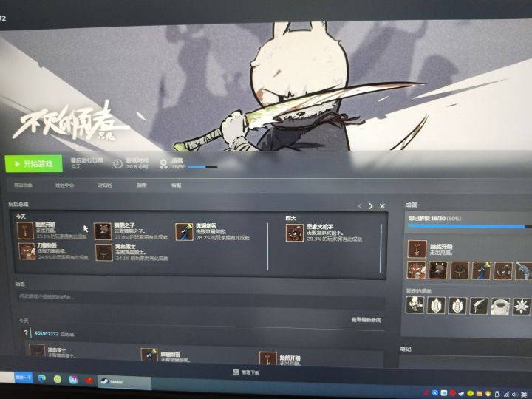
Task: Open the Edge browser on the taskbar
Action: pos(41,378)
